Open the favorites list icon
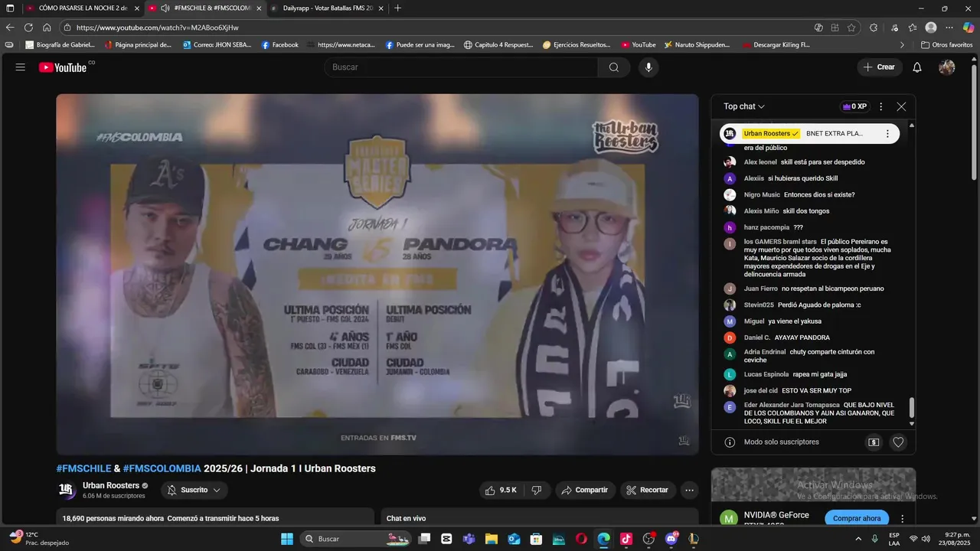Viewport: 980px width, 551px height. tap(913, 28)
